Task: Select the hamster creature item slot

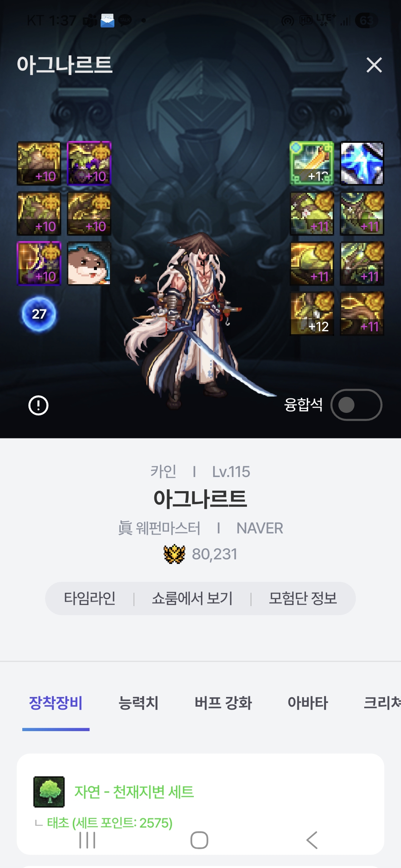Action: (89, 263)
